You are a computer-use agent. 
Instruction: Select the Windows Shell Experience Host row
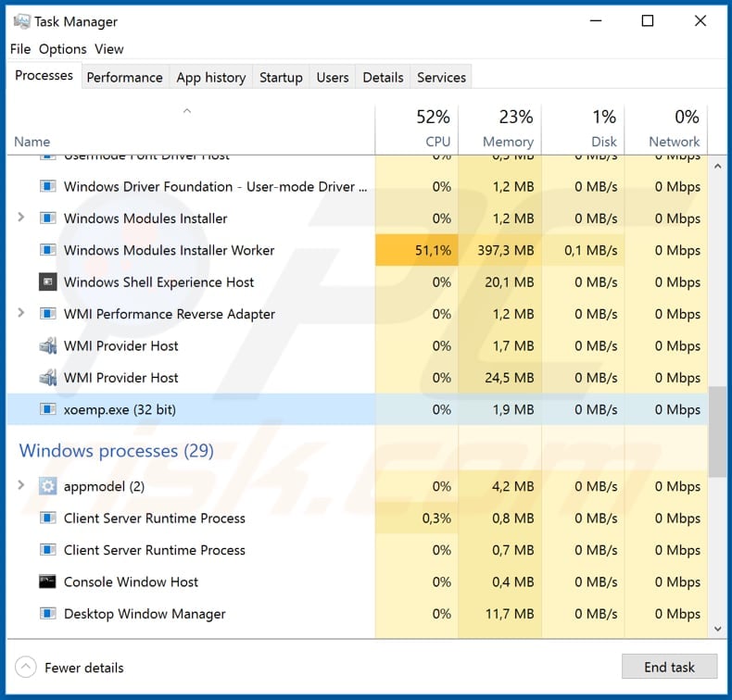point(358,282)
